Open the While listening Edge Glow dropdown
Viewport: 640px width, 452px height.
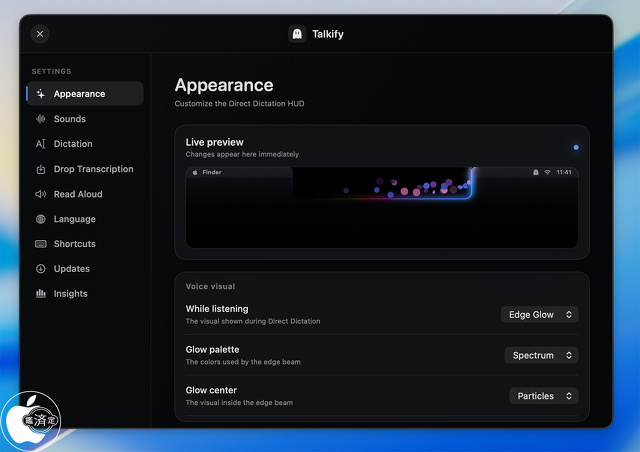click(540, 314)
